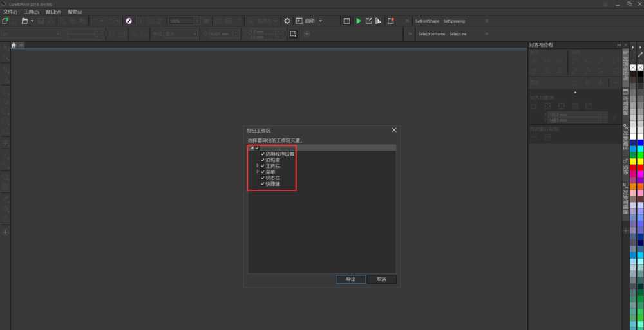Screen dimensions: 644x330
Task: Click the green Play macro icon
Action: 358,21
